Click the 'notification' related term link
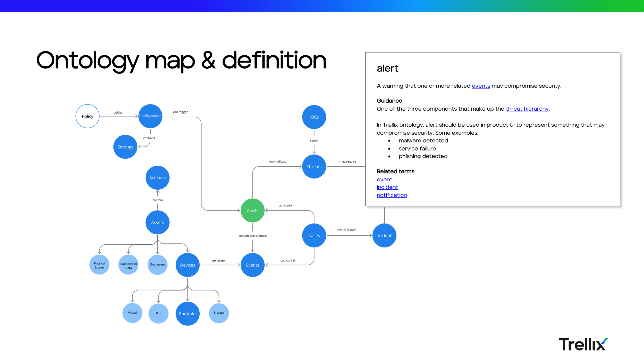This screenshot has height=362, width=644. 392,195
